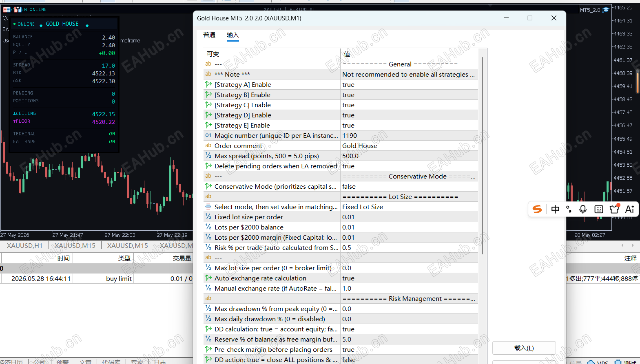Viewport: 640px width, 364px height.
Task: Open the IME AI assistant icon
Action: point(630,209)
